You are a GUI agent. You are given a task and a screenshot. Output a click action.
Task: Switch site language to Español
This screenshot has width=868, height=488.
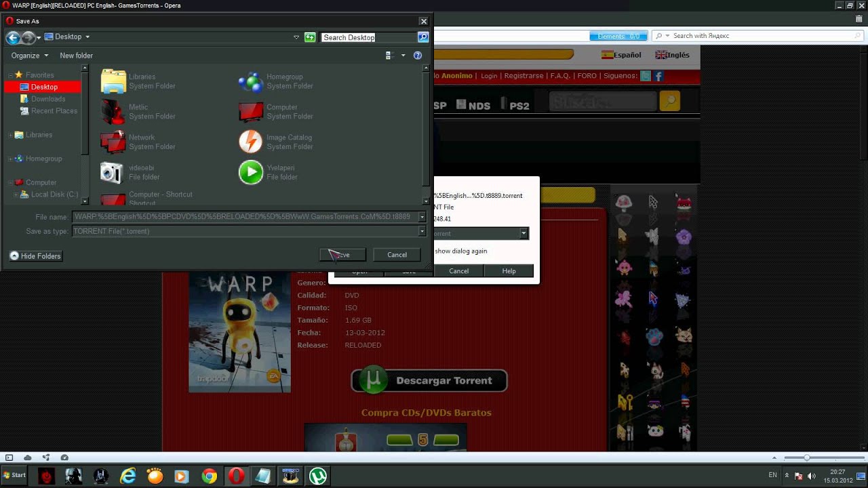coord(622,55)
